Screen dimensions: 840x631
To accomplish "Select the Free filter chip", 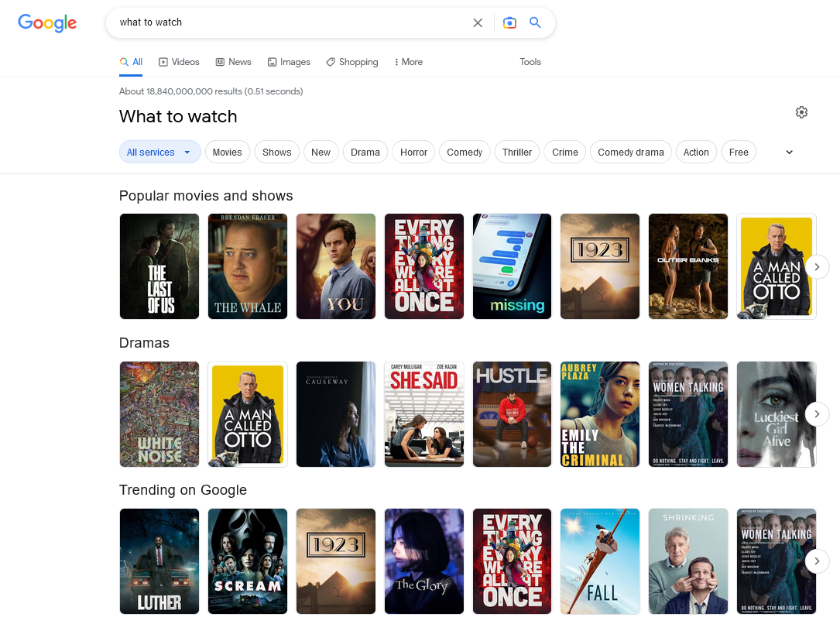I will click(x=739, y=152).
